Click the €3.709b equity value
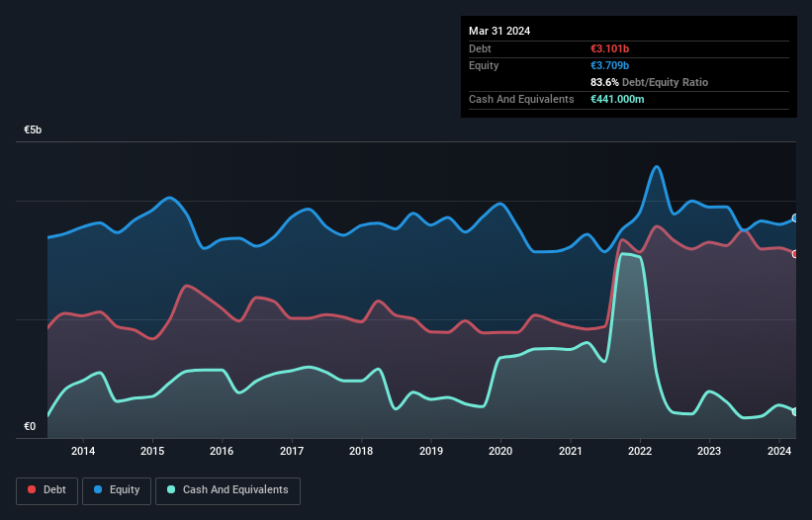812x520 pixels. point(609,65)
